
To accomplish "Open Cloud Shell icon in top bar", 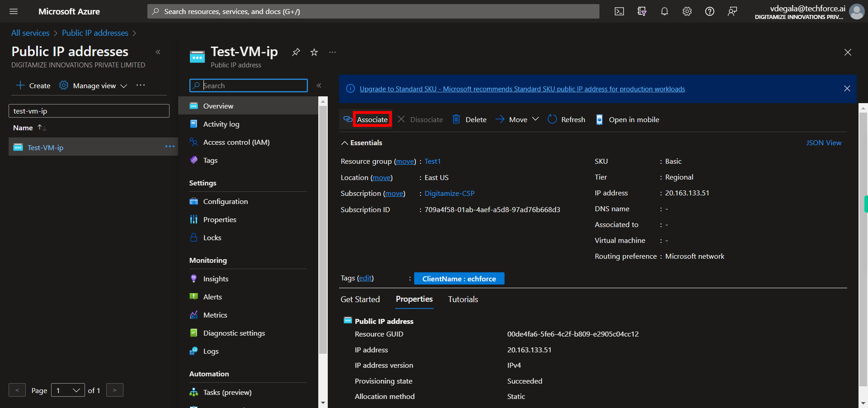I will (619, 11).
